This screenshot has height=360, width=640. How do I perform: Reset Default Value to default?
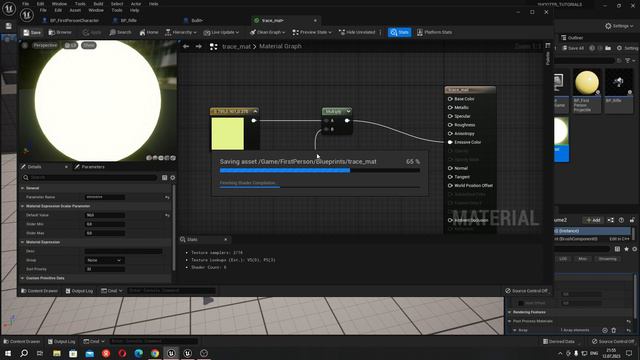coord(167,215)
